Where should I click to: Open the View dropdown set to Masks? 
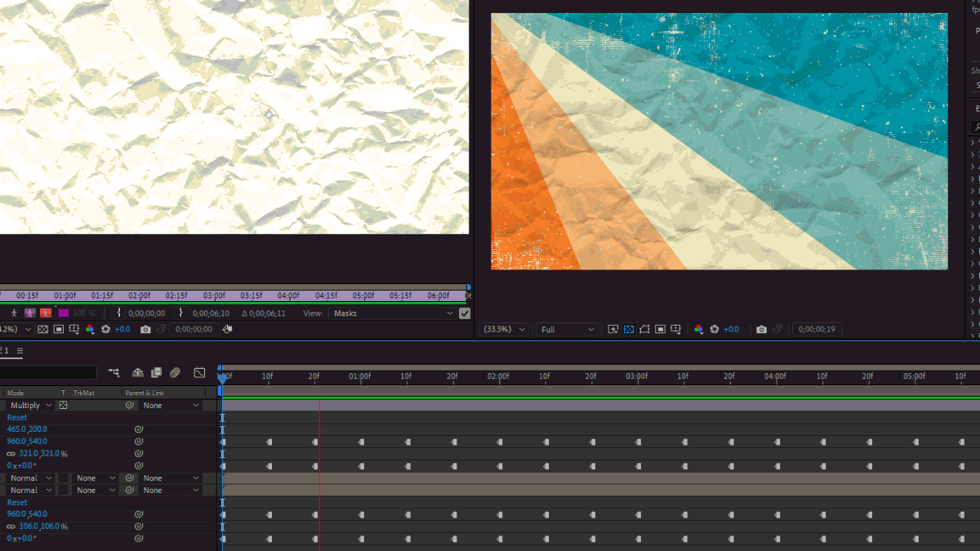[393, 313]
